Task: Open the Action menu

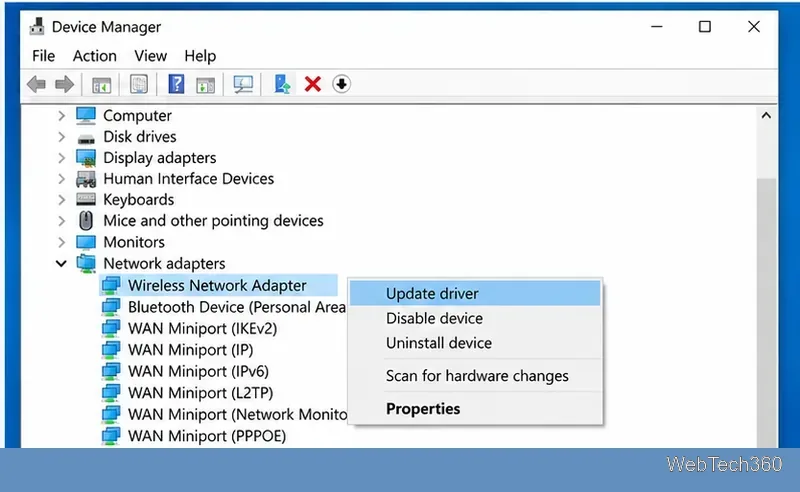Action: (94, 56)
